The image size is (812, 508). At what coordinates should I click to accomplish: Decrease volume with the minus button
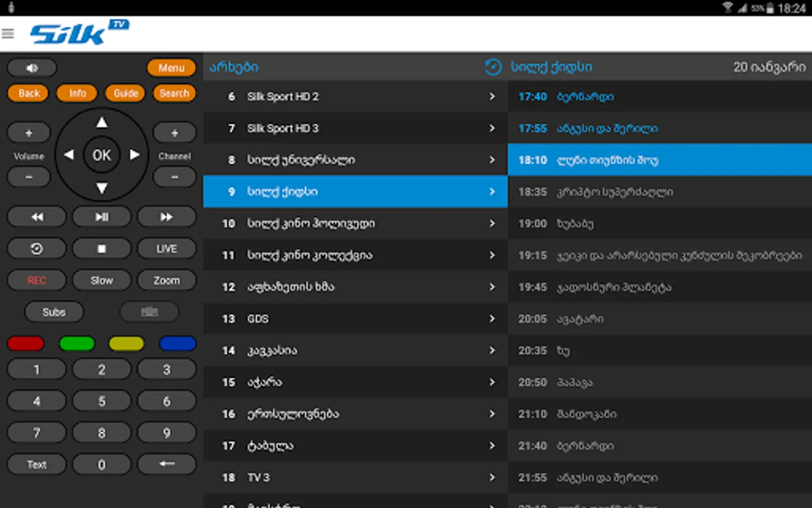(x=29, y=177)
